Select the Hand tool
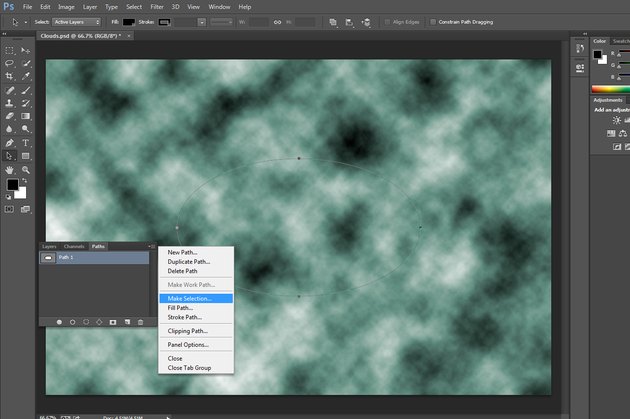The image size is (630, 419). (9, 170)
